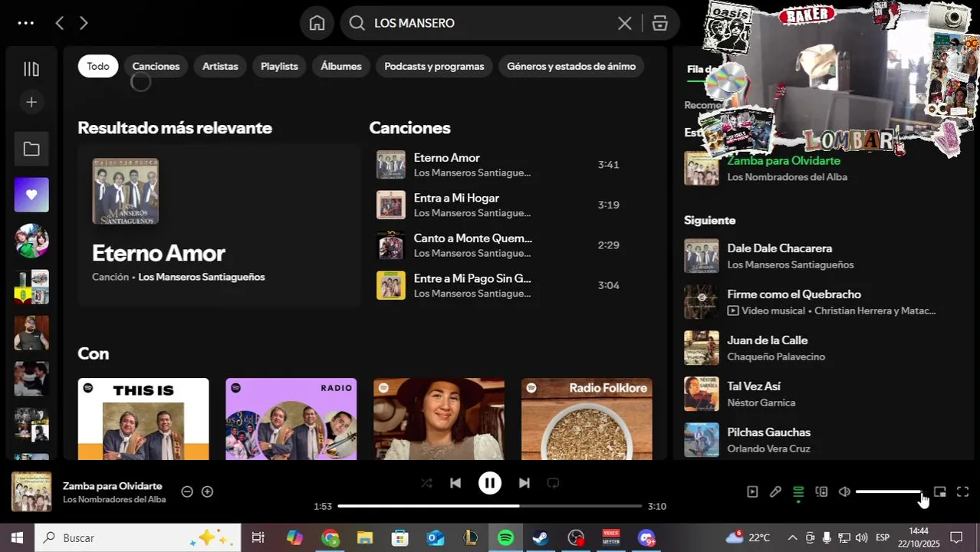Toggle the queue panel icon
The width and height of the screenshot is (980, 552).
[798, 491]
